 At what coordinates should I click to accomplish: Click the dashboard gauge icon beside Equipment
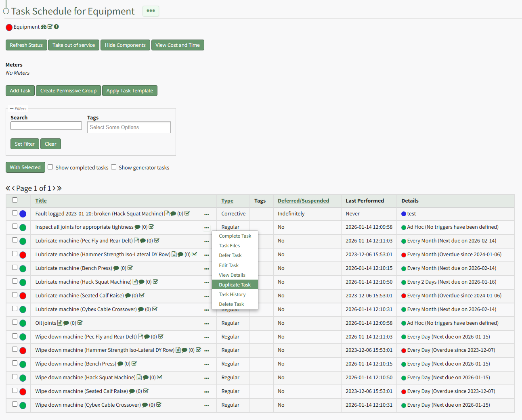[x=44, y=27]
